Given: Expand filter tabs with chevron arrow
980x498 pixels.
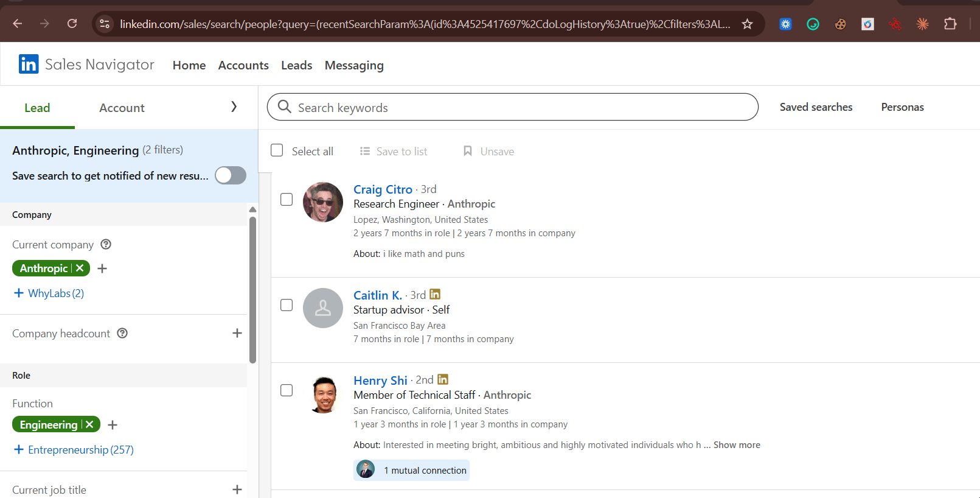Looking at the screenshot, I should (x=234, y=107).
